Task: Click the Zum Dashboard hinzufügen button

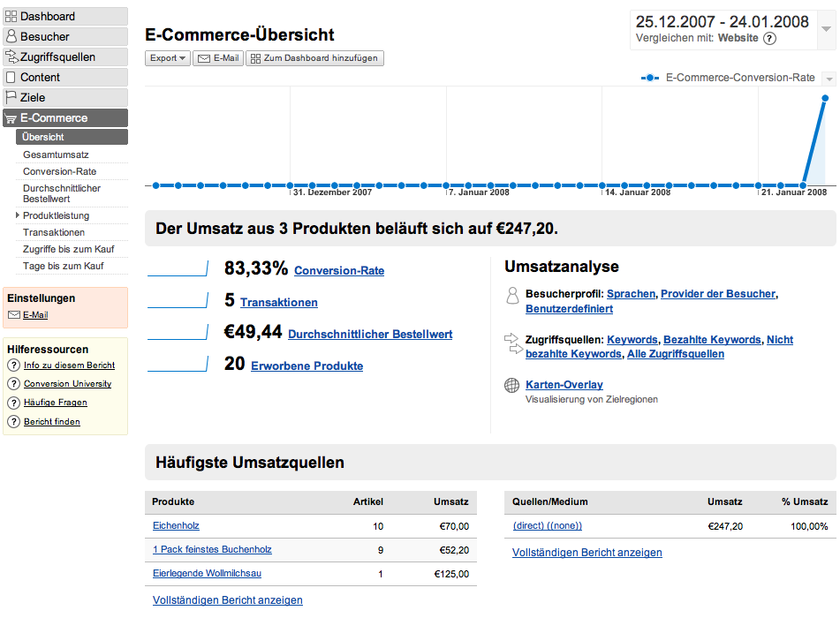Action: point(314,58)
